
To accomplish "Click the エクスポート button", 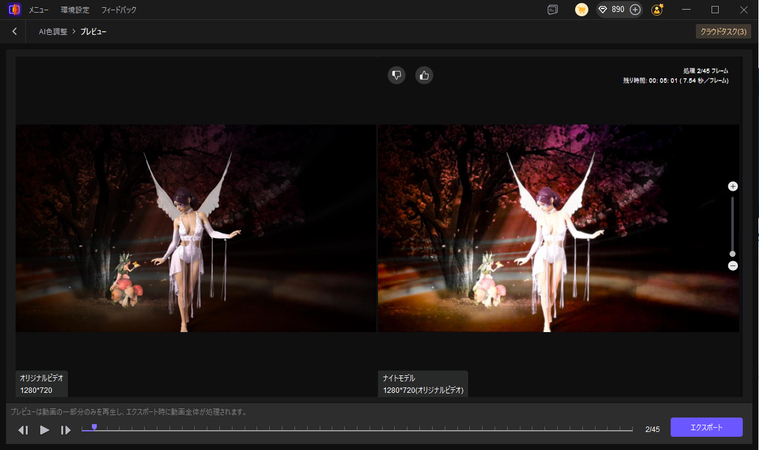I will pos(706,428).
